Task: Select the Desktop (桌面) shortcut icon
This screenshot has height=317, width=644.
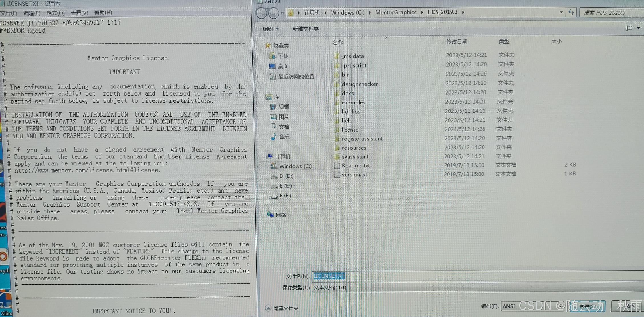Action: [x=272, y=66]
